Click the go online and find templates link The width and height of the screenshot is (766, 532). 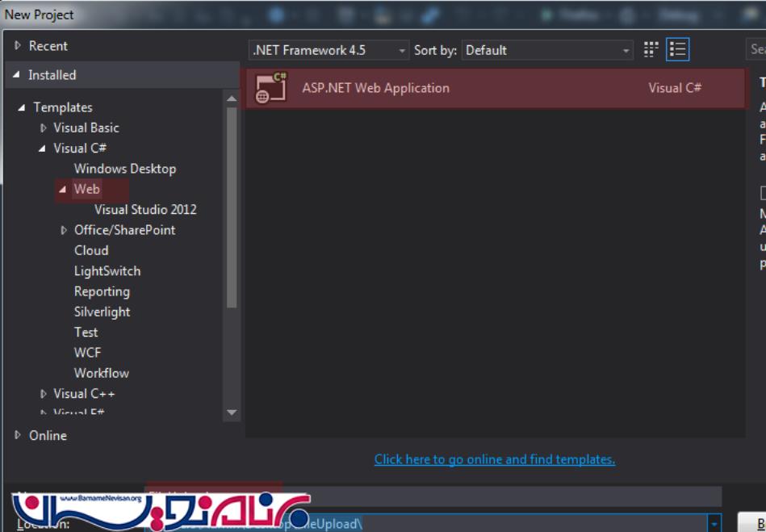(494, 459)
